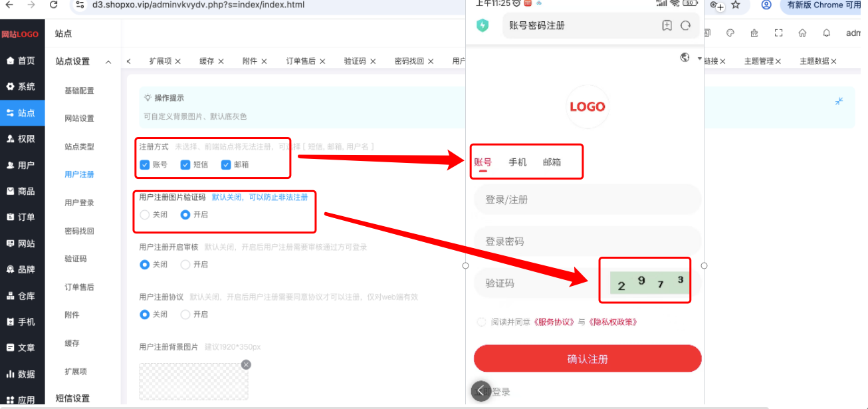The image size is (868, 409).
Task: Close the 缓存 tab
Action: (221, 61)
